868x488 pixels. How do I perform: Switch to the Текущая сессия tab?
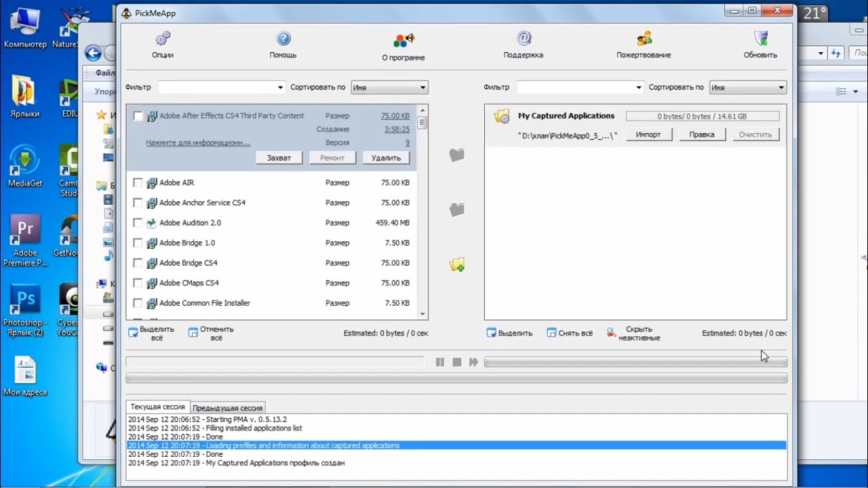pos(158,407)
